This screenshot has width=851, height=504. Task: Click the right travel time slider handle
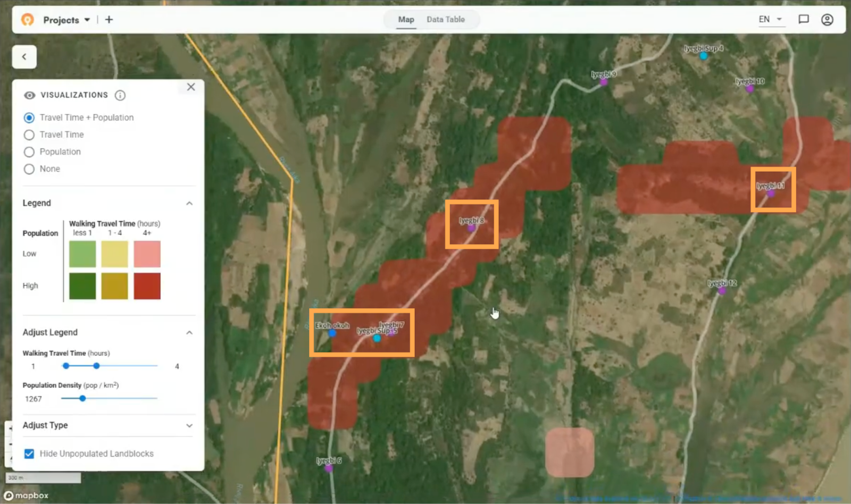tap(96, 366)
